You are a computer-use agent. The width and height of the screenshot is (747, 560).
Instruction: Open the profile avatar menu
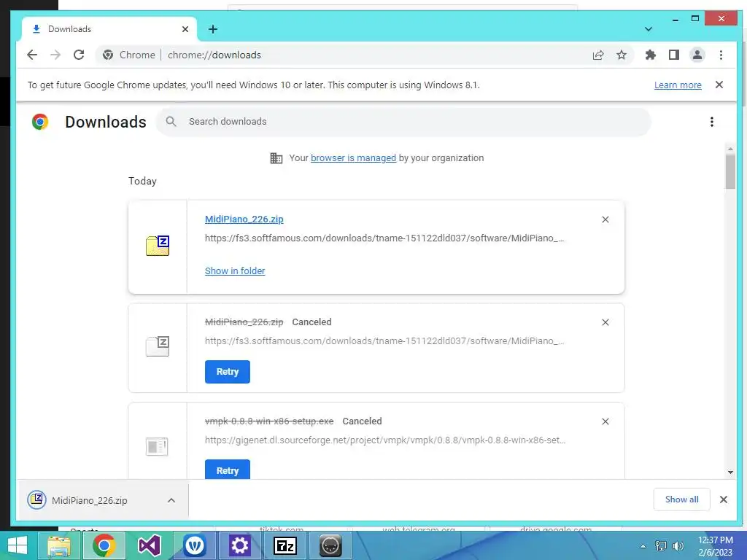pos(697,55)
